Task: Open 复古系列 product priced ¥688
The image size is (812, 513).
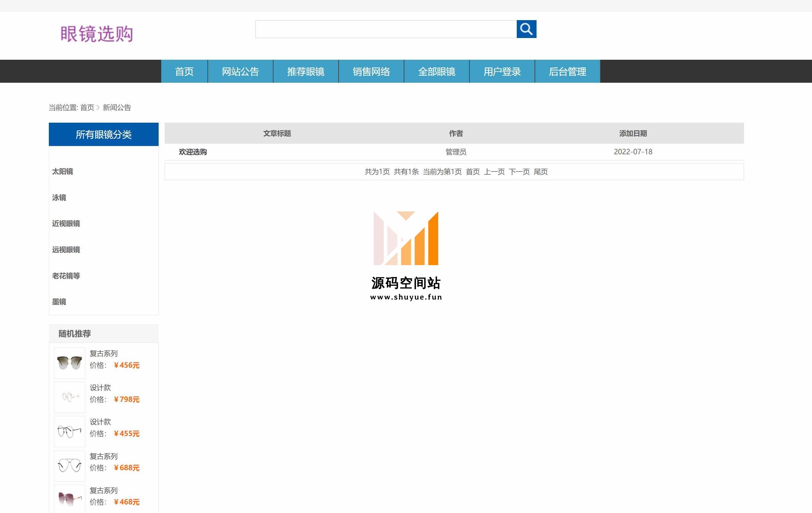Action: pos(104,456)
